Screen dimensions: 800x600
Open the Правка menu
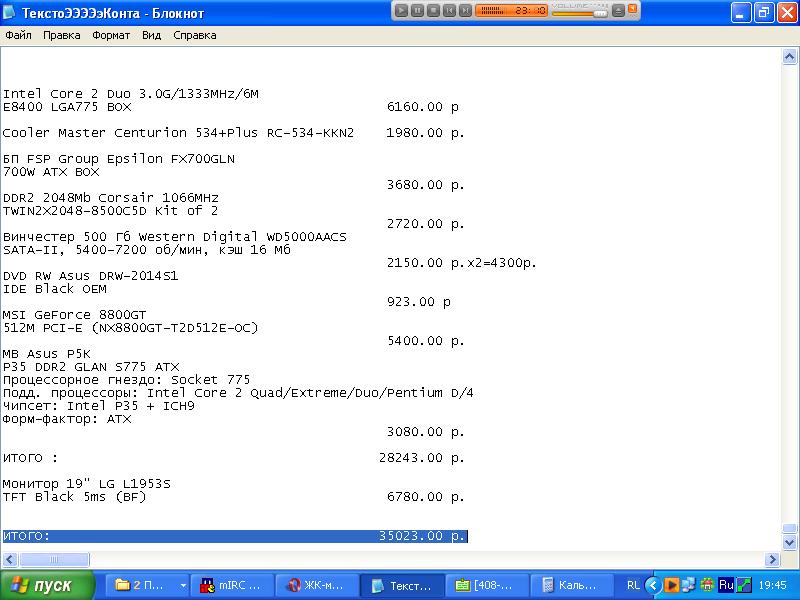coord(61,35)
